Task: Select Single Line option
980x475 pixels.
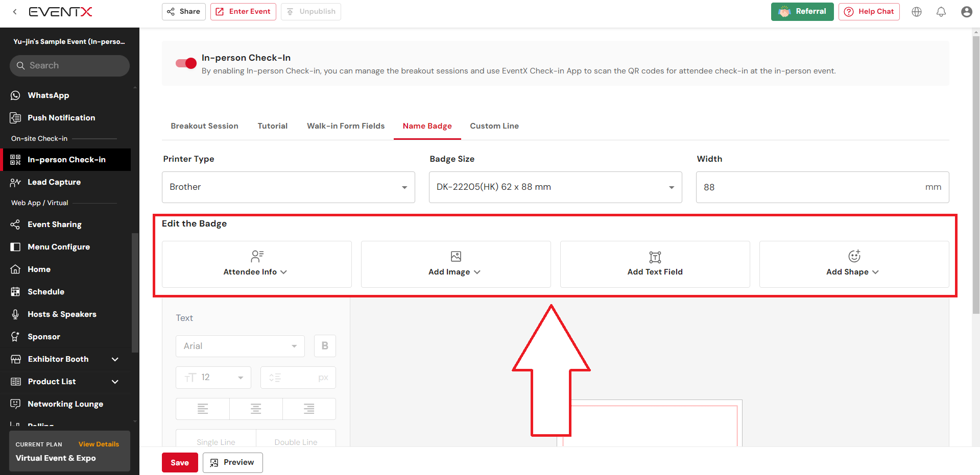Action: 216,440
